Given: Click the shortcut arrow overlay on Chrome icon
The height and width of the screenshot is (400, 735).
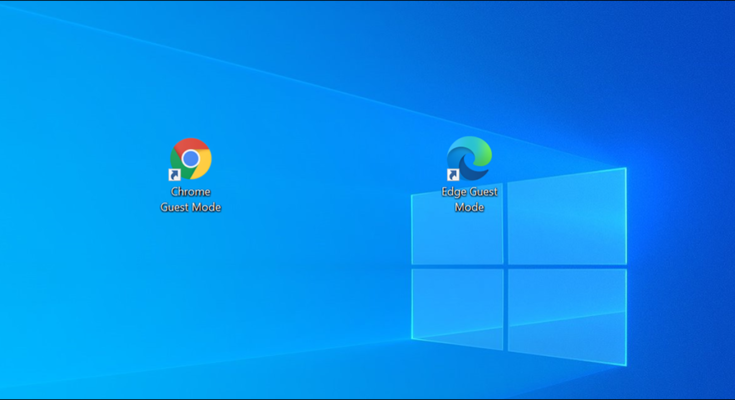Looking at the screenshot, I should (x=175, y=176).
